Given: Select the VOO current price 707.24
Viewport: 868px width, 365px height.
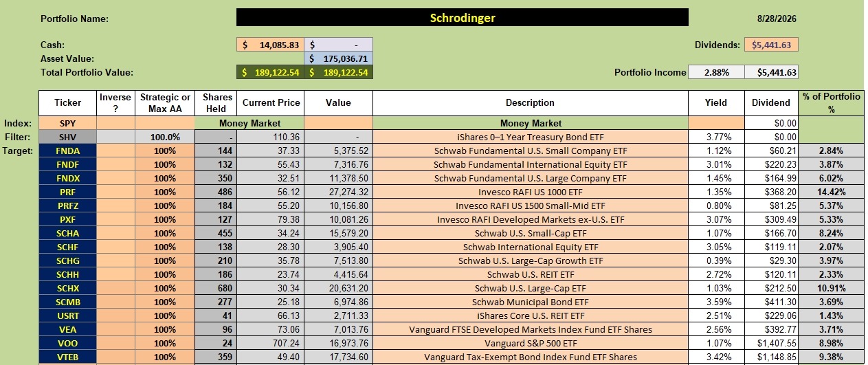Looking at the screenshot, I should (x=271, y=343).
